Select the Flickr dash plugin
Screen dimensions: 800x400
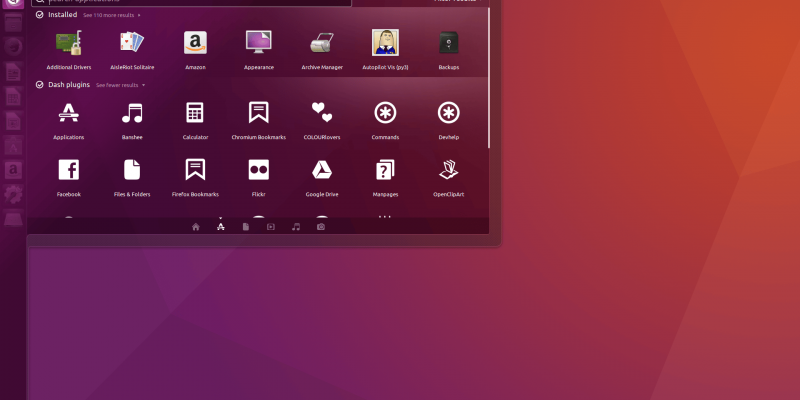click(x=259, y=178)
